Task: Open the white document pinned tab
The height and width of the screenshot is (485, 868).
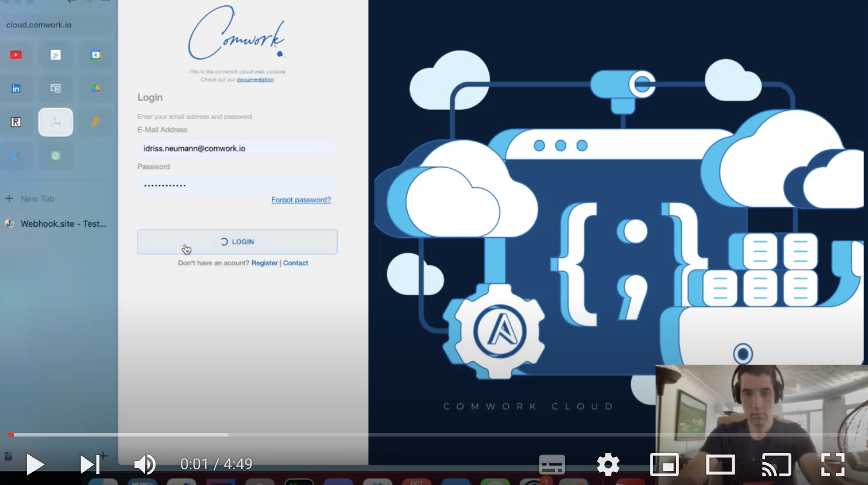Action: pyautogui.click(x=56, y=55)
